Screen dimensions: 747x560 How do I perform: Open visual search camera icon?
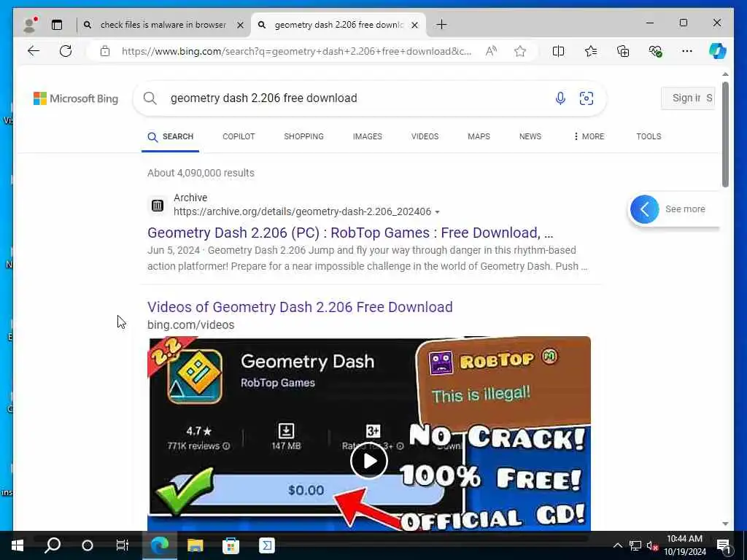point(587,98)
